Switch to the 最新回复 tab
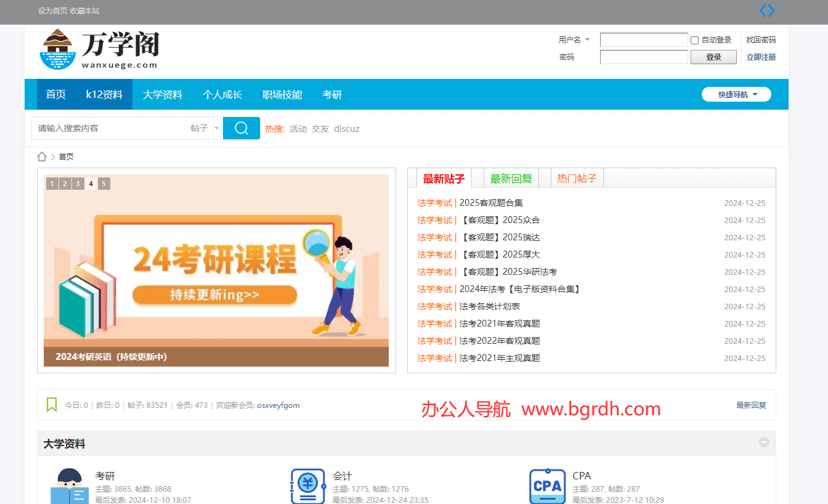The width and height of the screenshot is (828, 504). click(x=512, y=178)
